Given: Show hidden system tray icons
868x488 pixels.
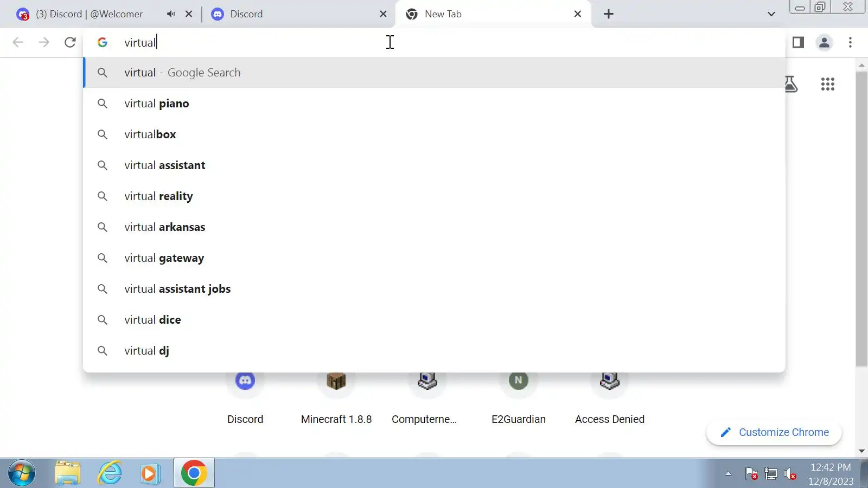Looking at the screenshot, I should pos(728,474).
